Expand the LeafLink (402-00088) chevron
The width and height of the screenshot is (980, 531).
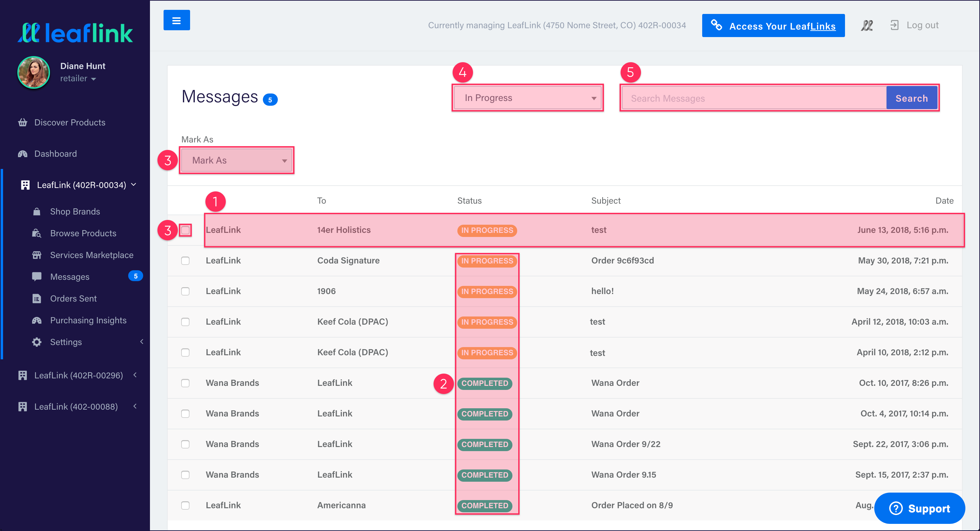point(135,406)
